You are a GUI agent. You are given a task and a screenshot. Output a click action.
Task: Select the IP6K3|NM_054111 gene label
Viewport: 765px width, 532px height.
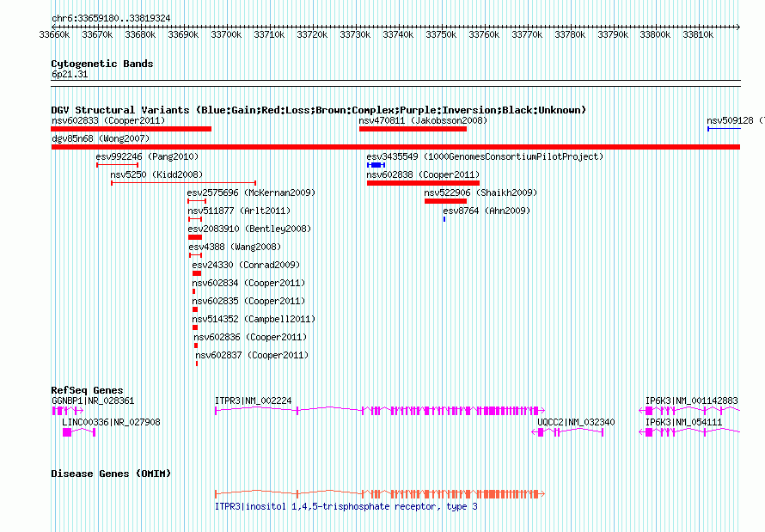684,422
